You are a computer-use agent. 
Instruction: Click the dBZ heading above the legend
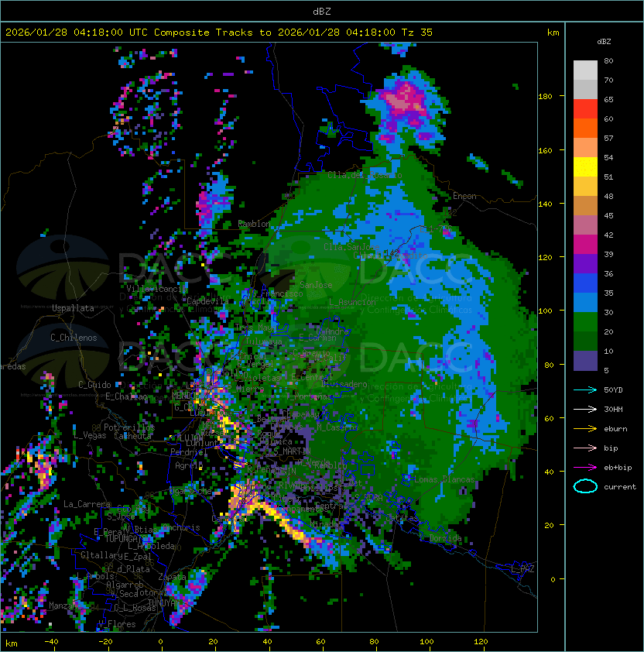pos(604,42)
